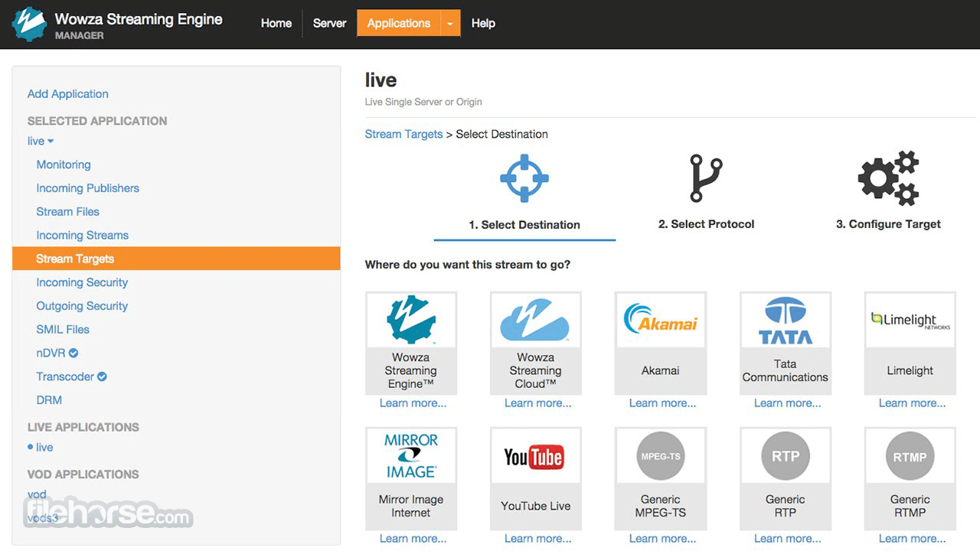Choose the Akamai destination logo
The width and height of the screenshot is (980, 551).
point(661,318)
